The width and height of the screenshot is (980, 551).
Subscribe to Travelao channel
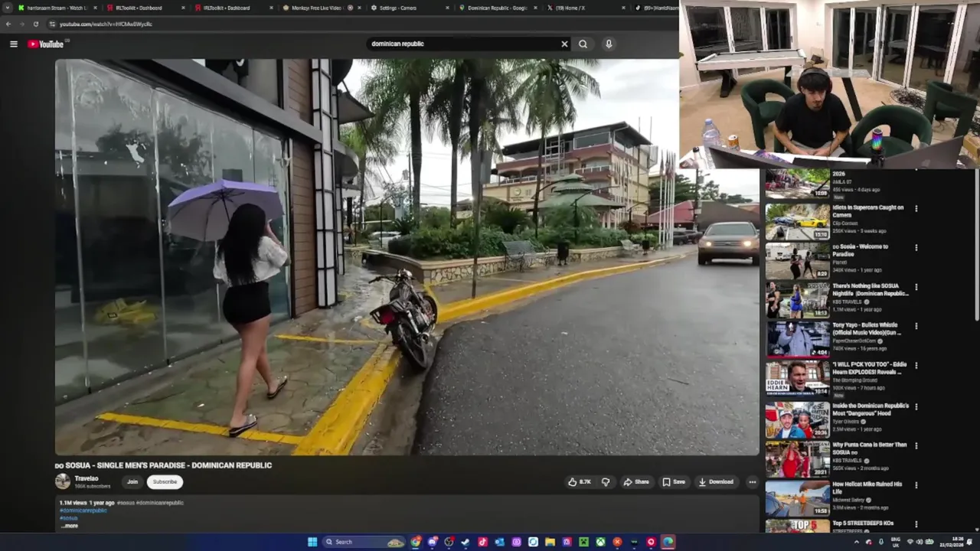coord(165,482)
